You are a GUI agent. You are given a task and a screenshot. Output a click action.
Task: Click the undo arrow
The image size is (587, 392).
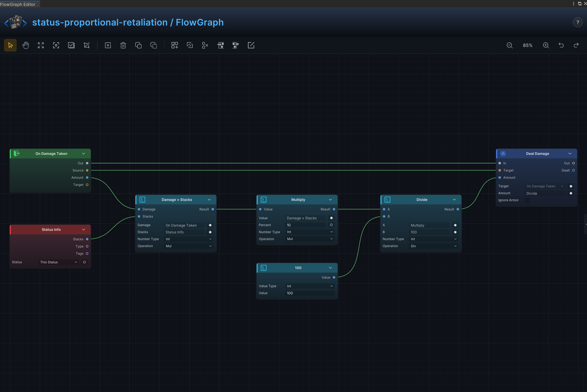point(561,45)
